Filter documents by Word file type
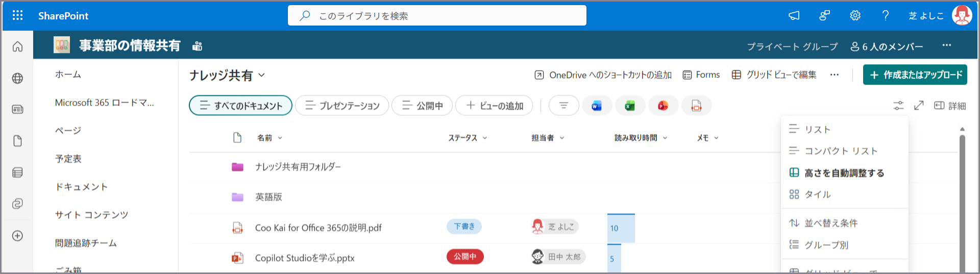The width and height of the screenshot is (980, 274). (597, 106)
